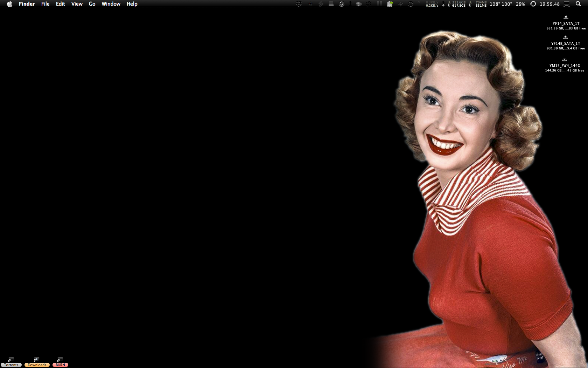Viewport: 588px width, 368px height.
Task: Open the Go menu
Action: [92, 4]
